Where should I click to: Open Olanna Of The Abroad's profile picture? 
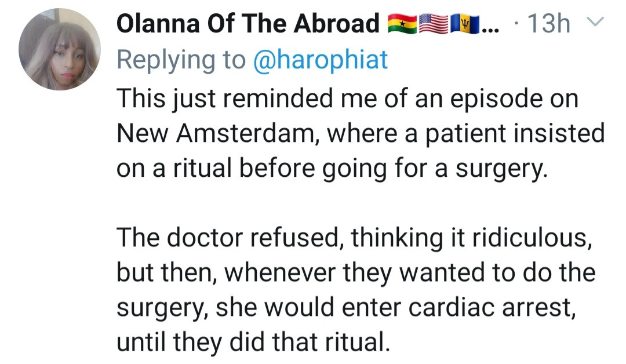[x=60, y=49]
